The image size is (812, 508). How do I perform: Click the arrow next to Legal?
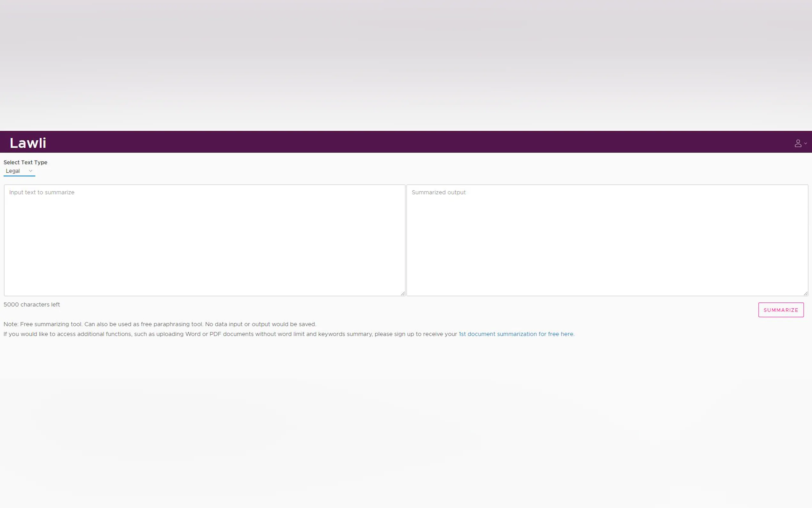(31, 171)
